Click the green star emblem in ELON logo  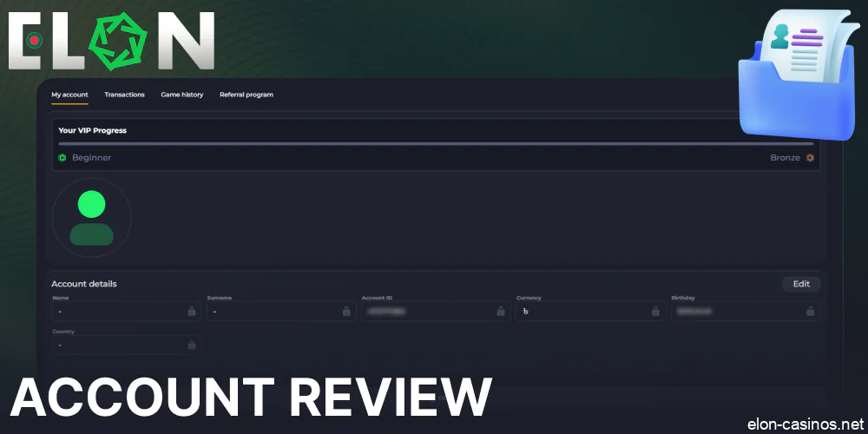pos(118,41)
